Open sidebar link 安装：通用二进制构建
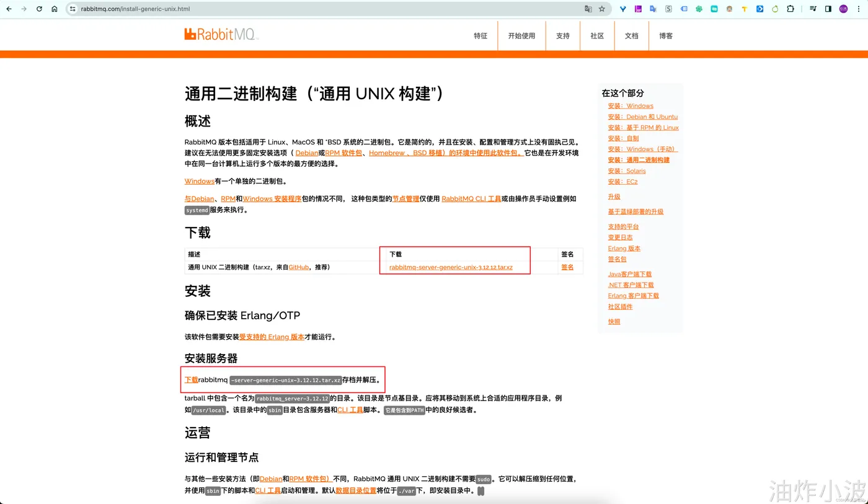868x504 pixels. click(639, 160)
